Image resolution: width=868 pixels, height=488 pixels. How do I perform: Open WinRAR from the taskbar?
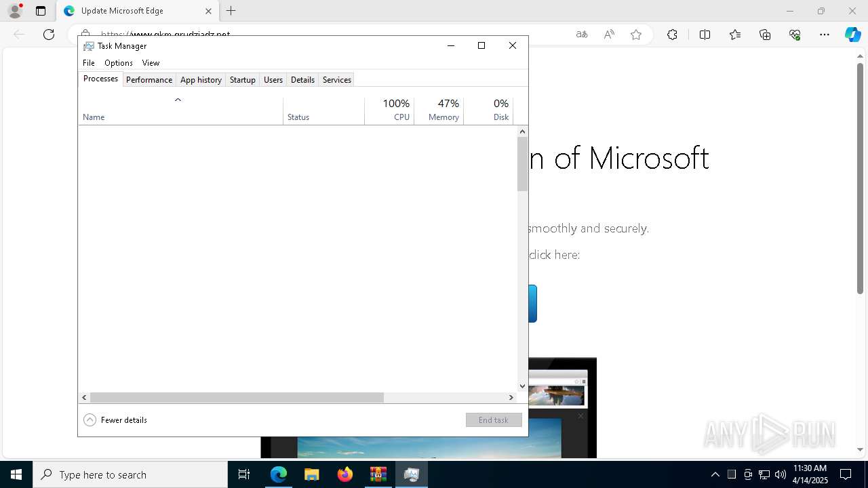(378, 474)
